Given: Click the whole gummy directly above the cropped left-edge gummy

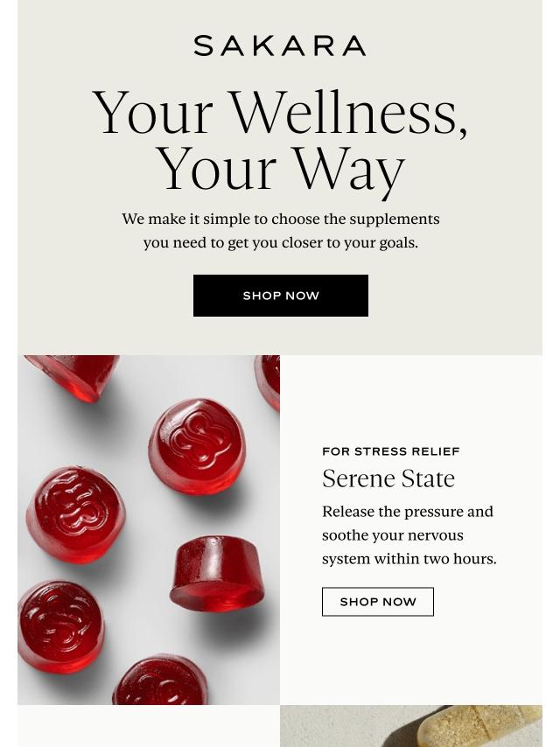Looking at the screenshot, I should point(76,515).
